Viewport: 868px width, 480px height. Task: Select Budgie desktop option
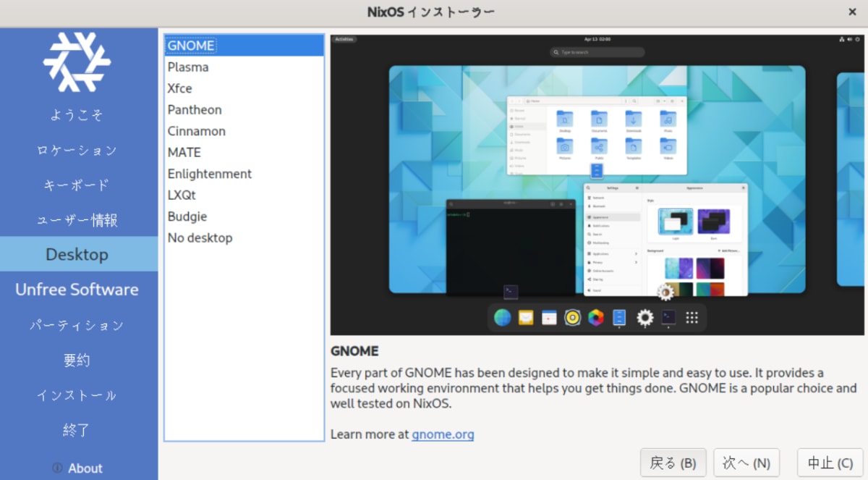tap(244, 216)
